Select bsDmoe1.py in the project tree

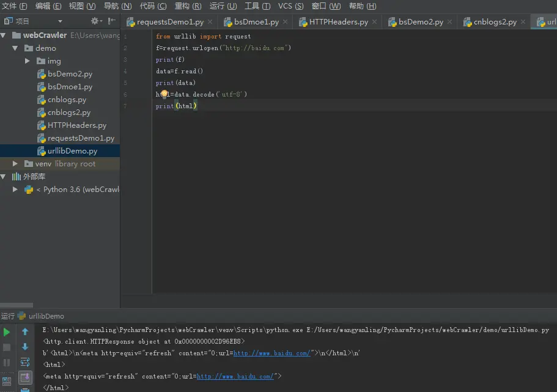[60, 87]
